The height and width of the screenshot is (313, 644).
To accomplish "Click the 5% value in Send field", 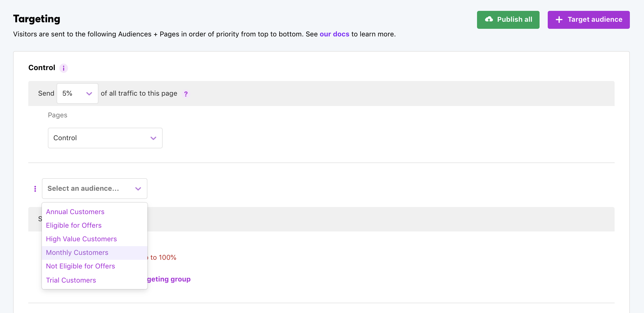I will click(67, 93).
